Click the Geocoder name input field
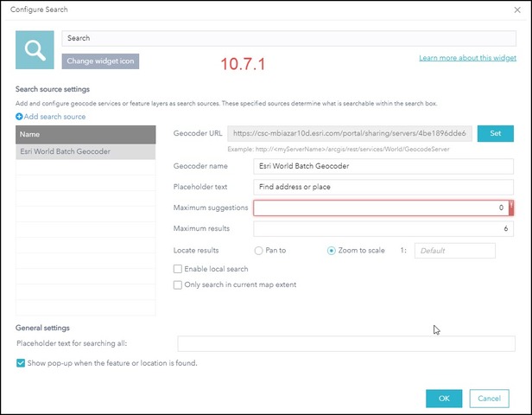The height and width of the screenshot is (415, 532). click(x=383, y=166)
